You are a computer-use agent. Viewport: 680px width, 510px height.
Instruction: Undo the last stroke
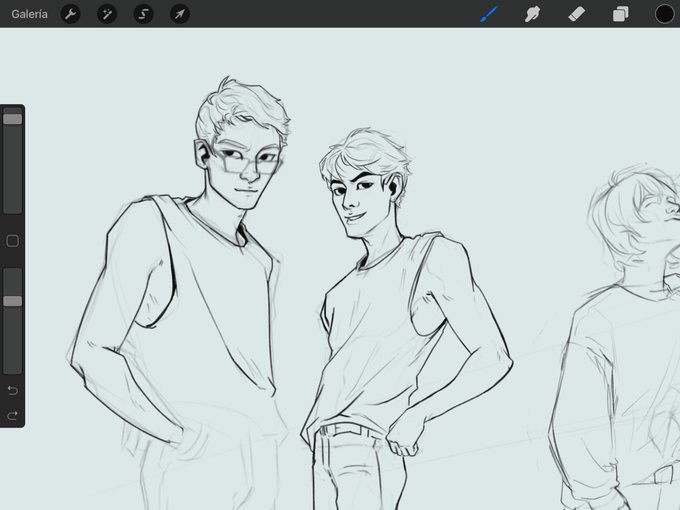tap(13, 390)
